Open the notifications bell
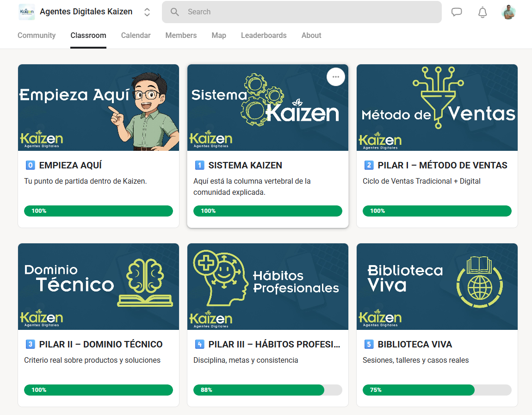Image resolution: width=532 pixels, height=415 pixels. [x=483, y=12]
